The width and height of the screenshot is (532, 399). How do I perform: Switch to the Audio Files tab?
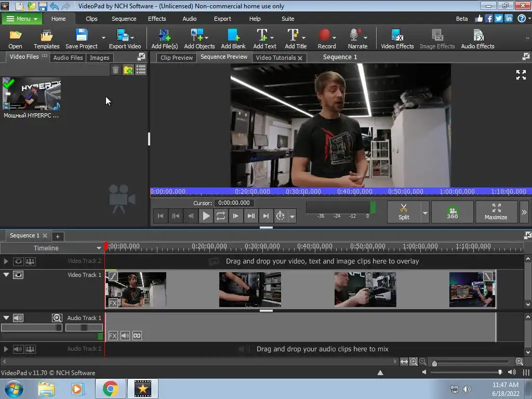click(x=68, y=58)
